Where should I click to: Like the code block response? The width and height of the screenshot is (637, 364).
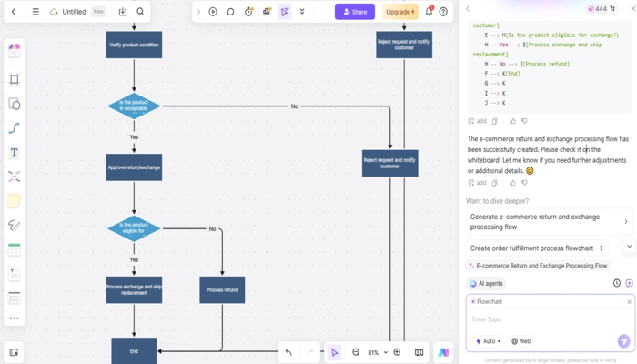512,121
